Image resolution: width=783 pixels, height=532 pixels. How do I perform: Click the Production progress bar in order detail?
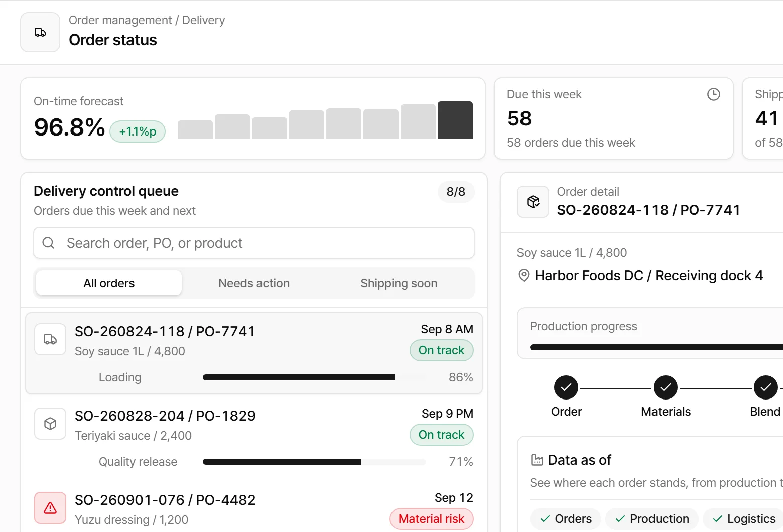click(657, 347)
